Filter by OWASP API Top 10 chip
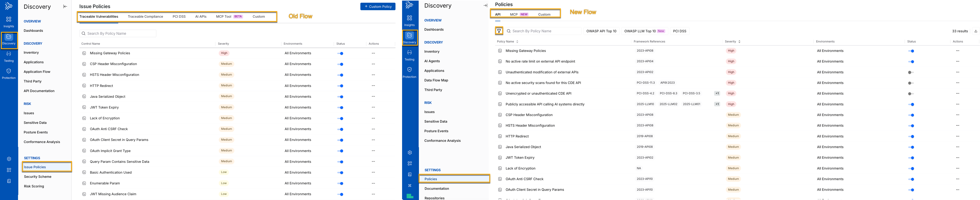 click(601, 31)
